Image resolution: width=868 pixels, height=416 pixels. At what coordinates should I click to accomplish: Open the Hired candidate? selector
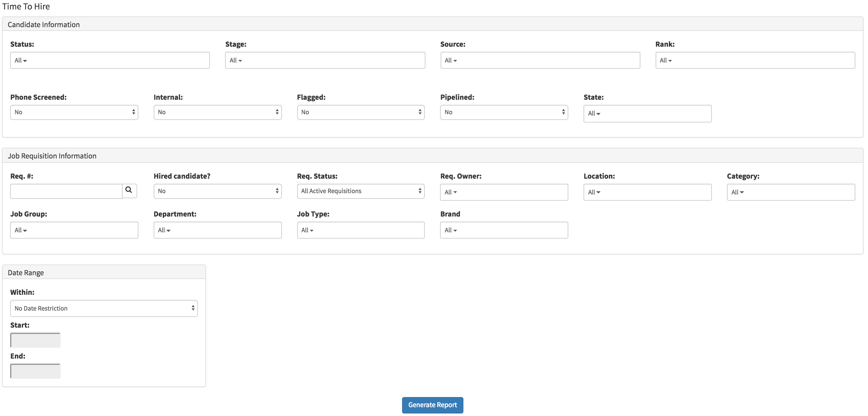coord(217,191)
